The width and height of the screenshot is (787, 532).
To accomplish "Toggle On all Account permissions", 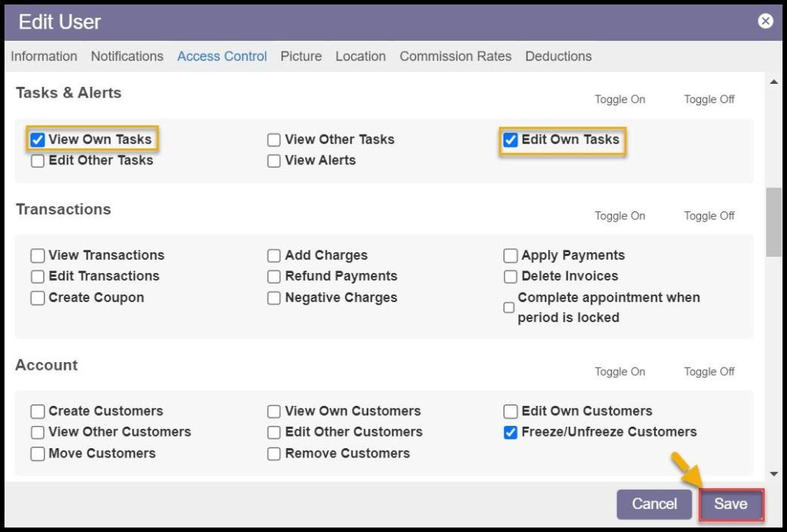I will (x=619, y=371).
